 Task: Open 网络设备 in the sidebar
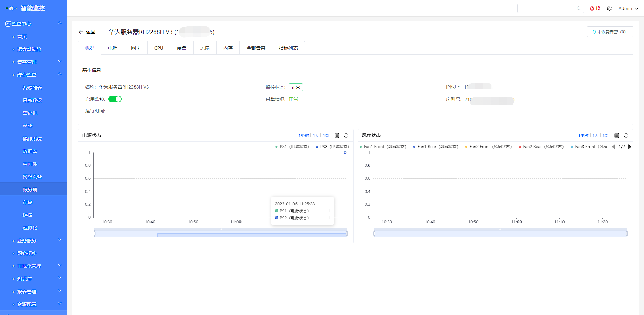[32, 177]
